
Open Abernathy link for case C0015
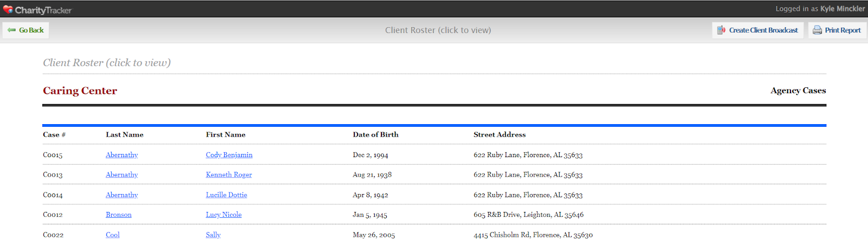[x=122, y=155]
